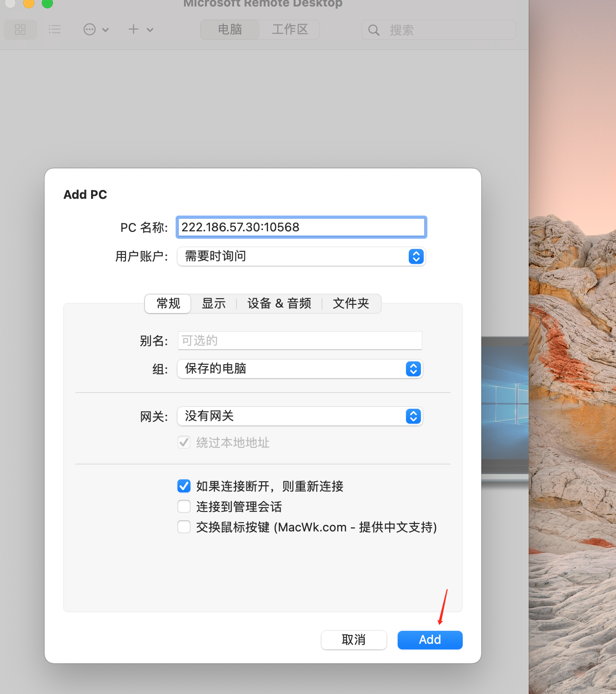Switch to the 工作区 tab
Viewport: 616px width, 694px height.
289,29
